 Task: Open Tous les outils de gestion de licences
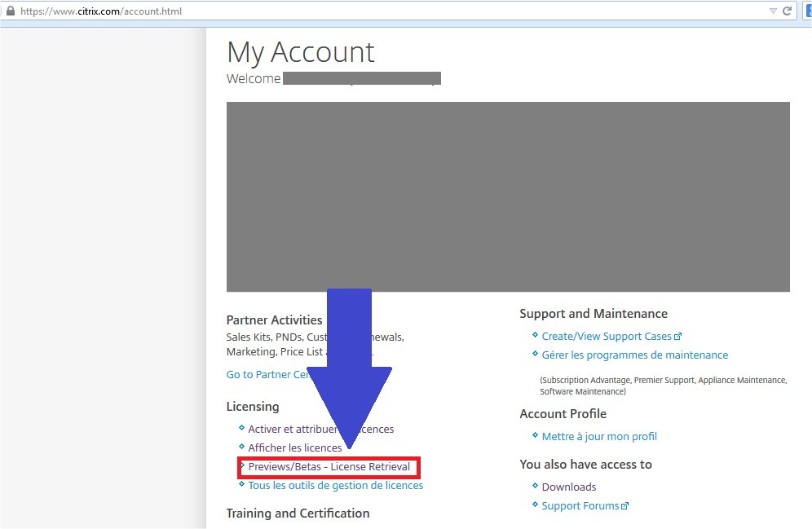pyautogui.click(x=336, y=486)
